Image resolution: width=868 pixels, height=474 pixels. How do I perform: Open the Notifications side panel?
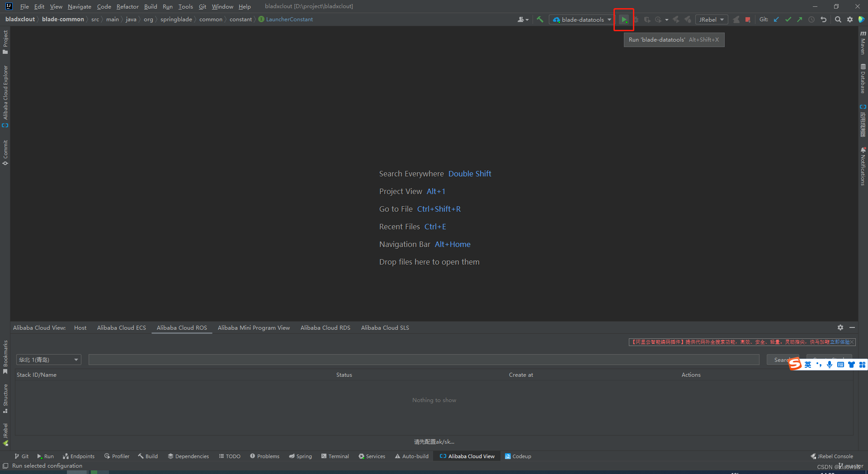[x=863, y=166]
